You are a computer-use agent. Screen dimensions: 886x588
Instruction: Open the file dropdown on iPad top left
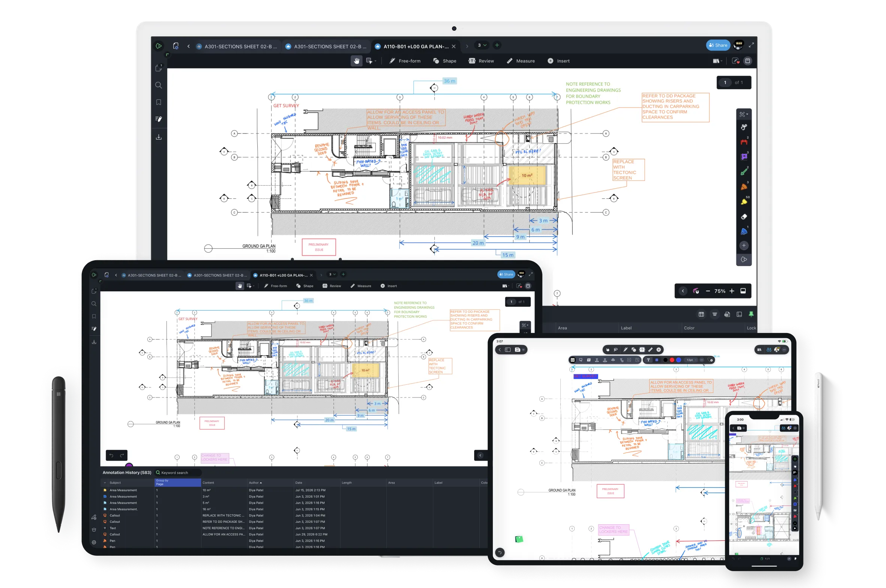[x=520, y=349]
